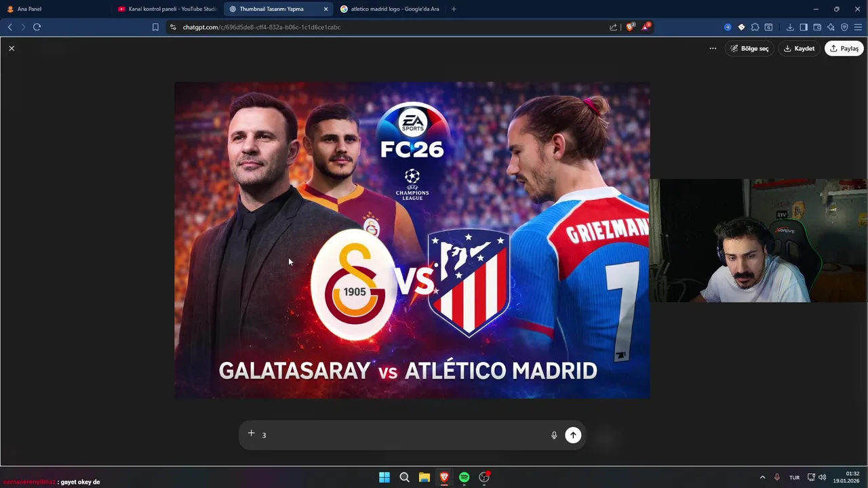Click the generated Galatasaray vs Atlético thumbnail image
This screenshot has height=488, width=868.
(412, 240)
